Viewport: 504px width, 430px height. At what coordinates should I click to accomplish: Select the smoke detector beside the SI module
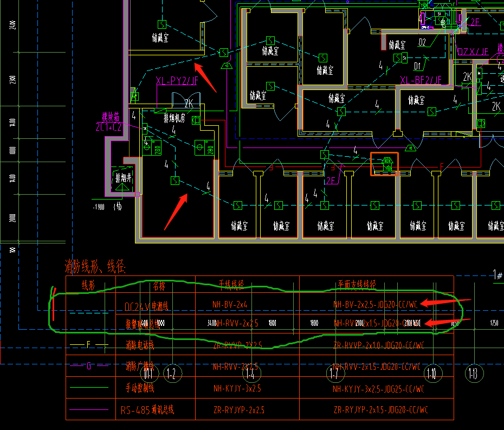point(398,58)
